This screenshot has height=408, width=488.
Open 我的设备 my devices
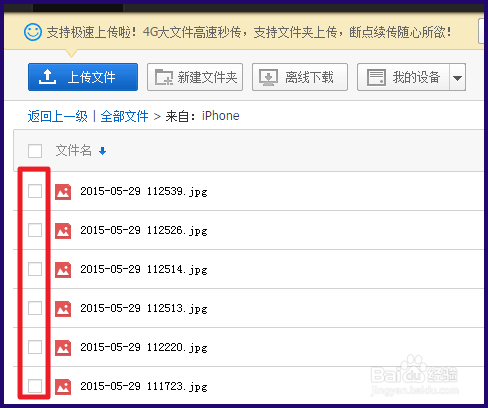[x=404, y=77]
